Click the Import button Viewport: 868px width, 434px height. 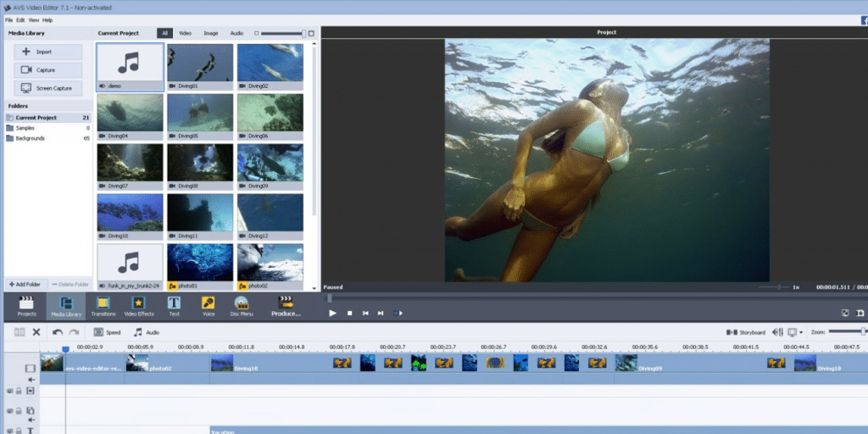48,52
